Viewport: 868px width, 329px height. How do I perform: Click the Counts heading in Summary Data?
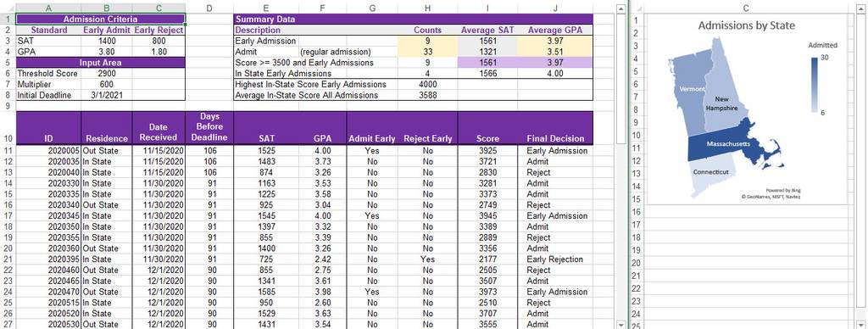pos(428,30)
